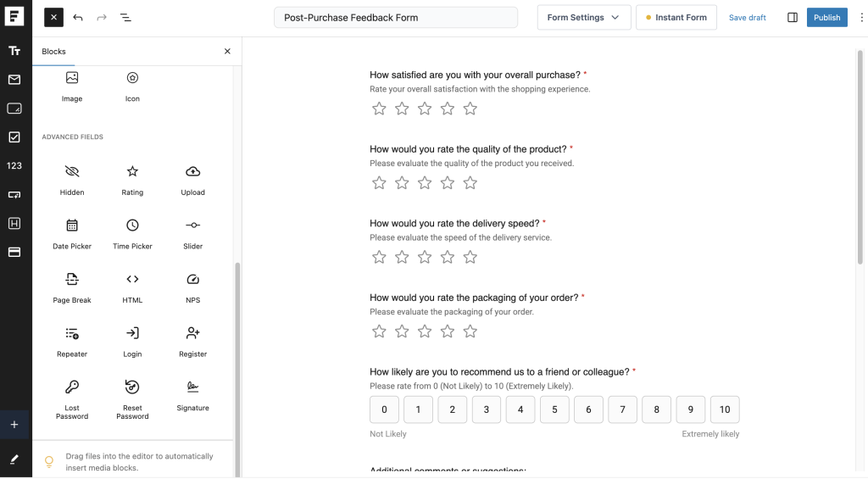Viewport: 868px width, 479px height.
Task: Insert the Lost Password block
Action: pyautogui.click(x=72, y=399)
